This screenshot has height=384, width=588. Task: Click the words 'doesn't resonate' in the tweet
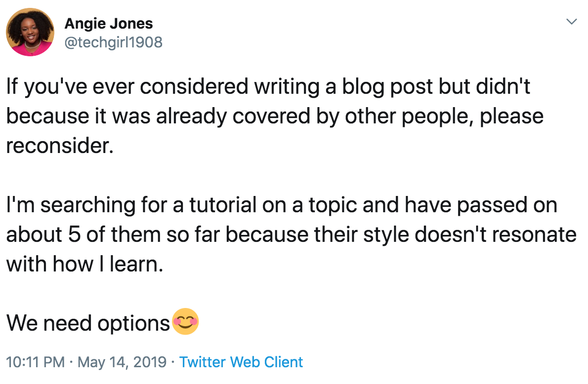click(x=496, y=234)
